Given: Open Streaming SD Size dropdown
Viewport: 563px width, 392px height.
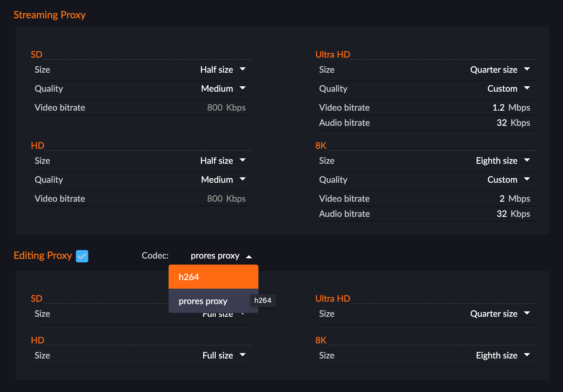Looking at the screenshot, I should click(x=223, y=70).
